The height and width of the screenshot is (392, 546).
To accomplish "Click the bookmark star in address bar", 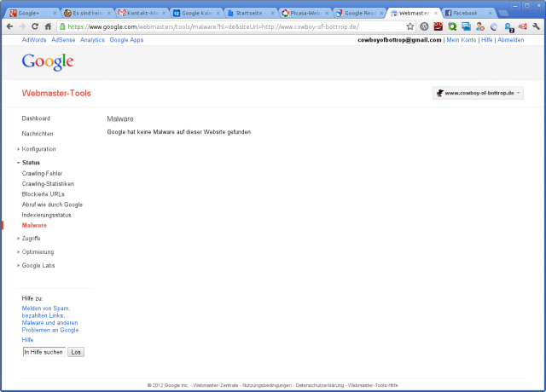I will click(410, 26).
